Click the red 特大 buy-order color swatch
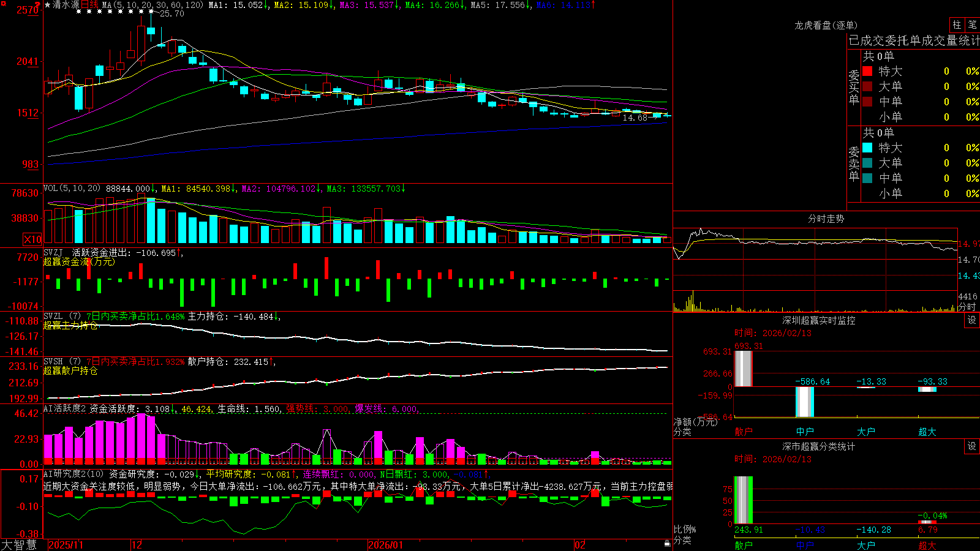980x551 pixels. click(x=867, y=71)
